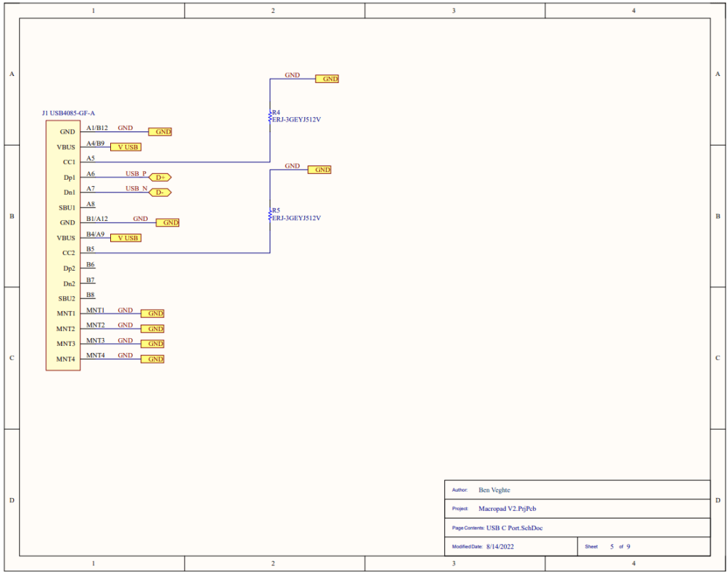Select the V USB port on pin A4/B9

125,147
